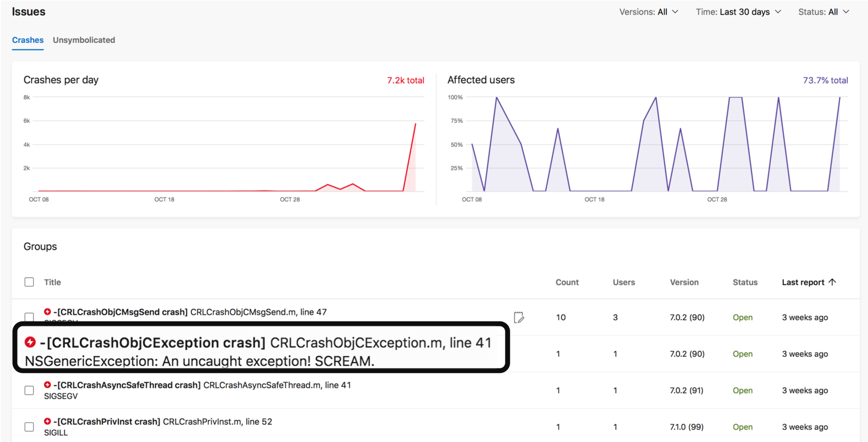This screenshot has width=868, height=442.
Task: Open the Time: Last 30 days dropdown
Action: pos(739,12)
